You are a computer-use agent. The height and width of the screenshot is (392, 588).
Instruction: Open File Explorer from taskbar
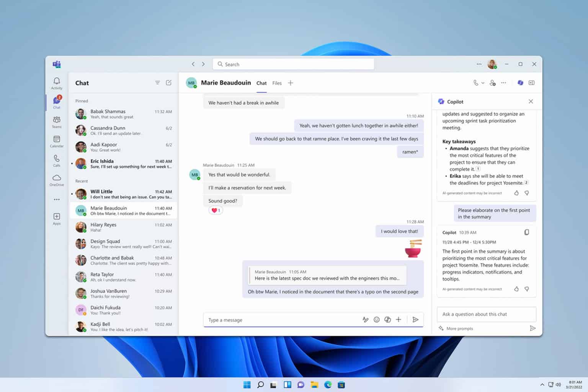point(314,384)
